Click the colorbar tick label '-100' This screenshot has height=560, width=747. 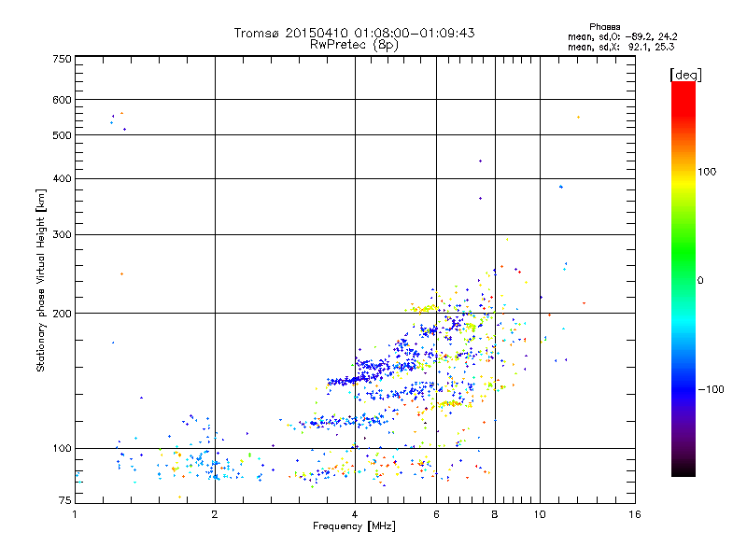click(711, 389)
